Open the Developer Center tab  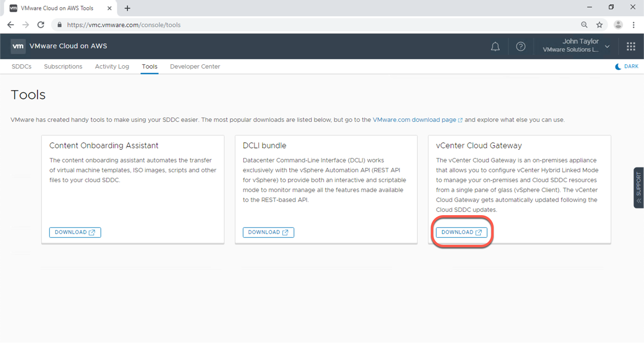(195, 67)
